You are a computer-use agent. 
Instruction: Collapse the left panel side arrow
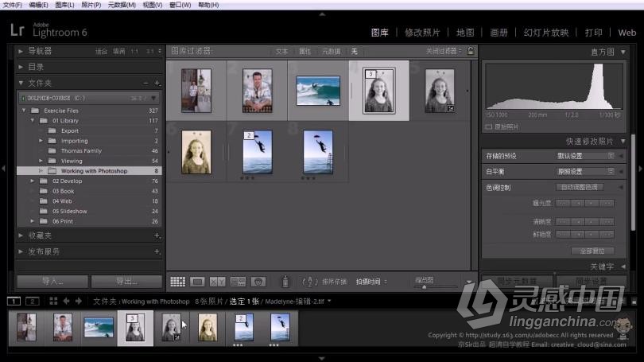click(3, 169)
